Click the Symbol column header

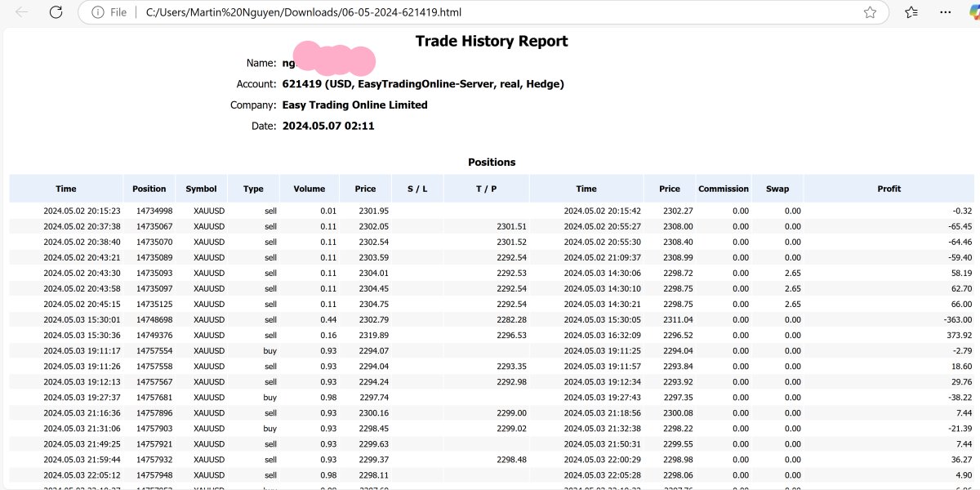click(x=201, y=189)
